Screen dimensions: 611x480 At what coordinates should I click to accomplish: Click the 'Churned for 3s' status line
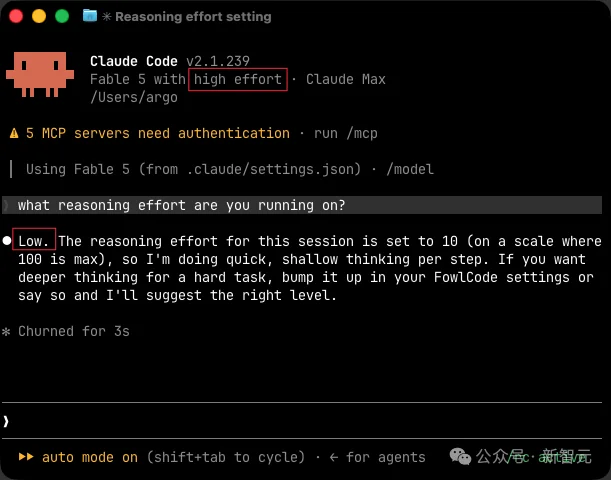click(x=74, y=332)
